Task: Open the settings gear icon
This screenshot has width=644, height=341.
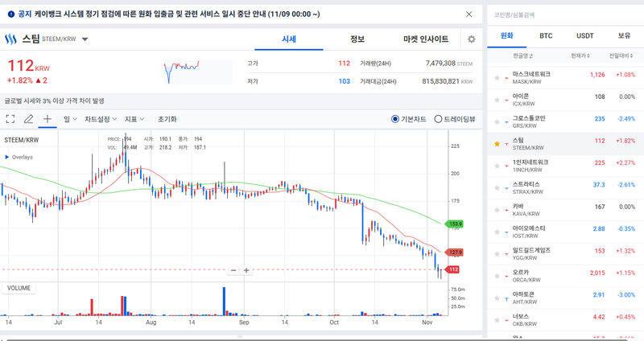Action: pos(472,39)
